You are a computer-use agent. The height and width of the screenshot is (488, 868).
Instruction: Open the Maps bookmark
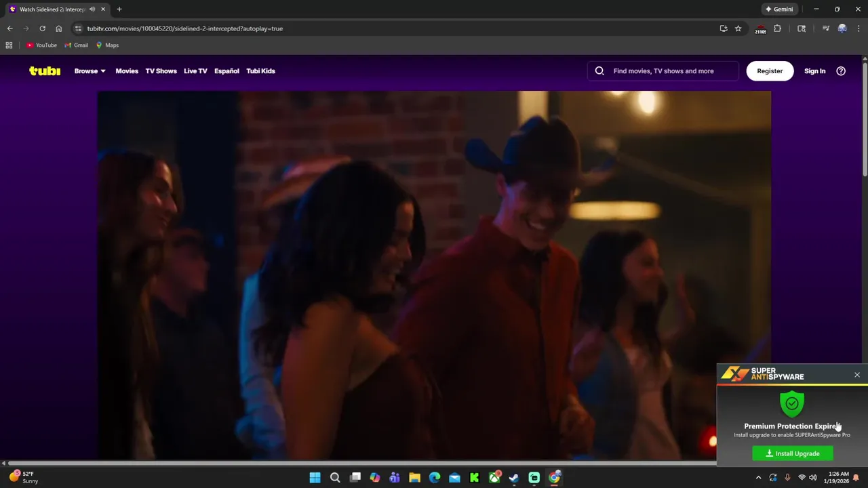[107, 45]
